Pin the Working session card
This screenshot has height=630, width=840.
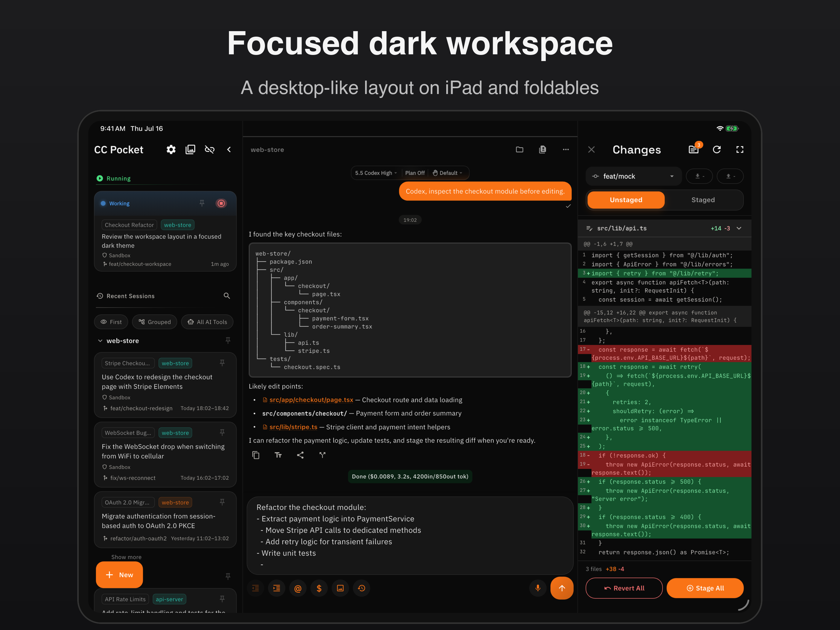click(202, 203)
